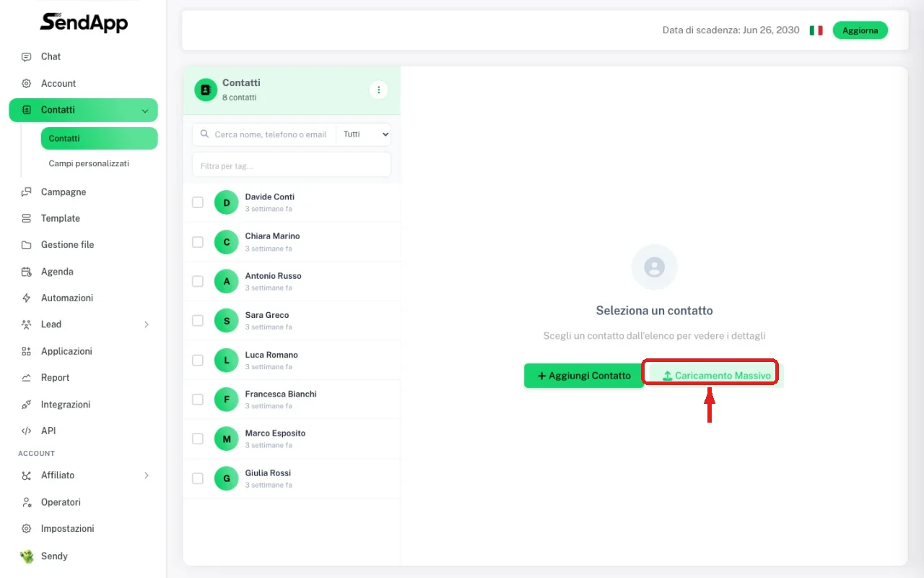924x578 pixels.
Task: Click Davide Conti's D avatar
Action: 227,203
